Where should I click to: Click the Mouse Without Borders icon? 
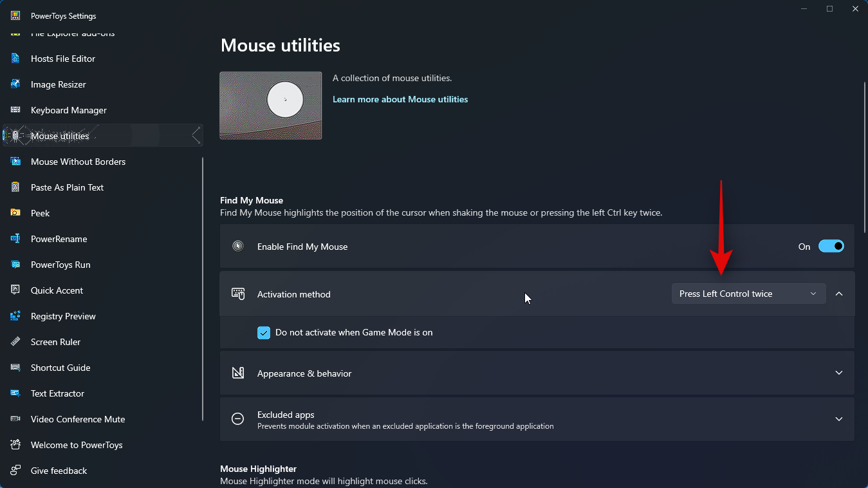point(15,162)
